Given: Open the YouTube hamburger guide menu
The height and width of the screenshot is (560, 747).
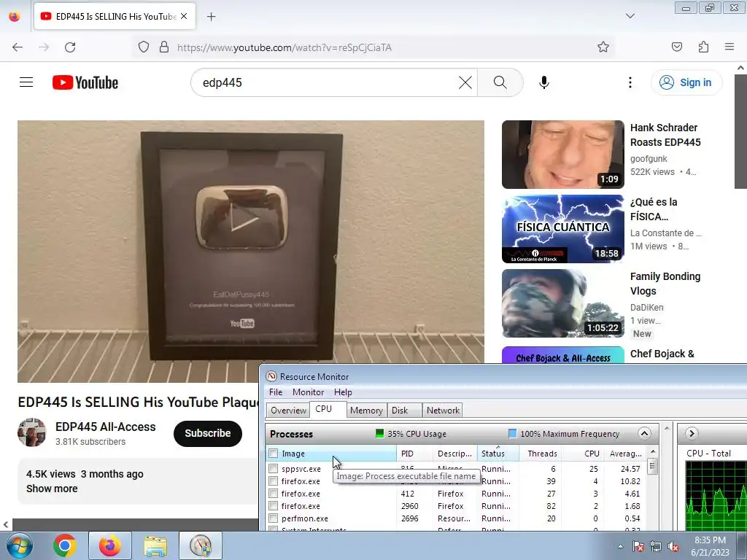Looking at the screenshot, I should [26, 82].
